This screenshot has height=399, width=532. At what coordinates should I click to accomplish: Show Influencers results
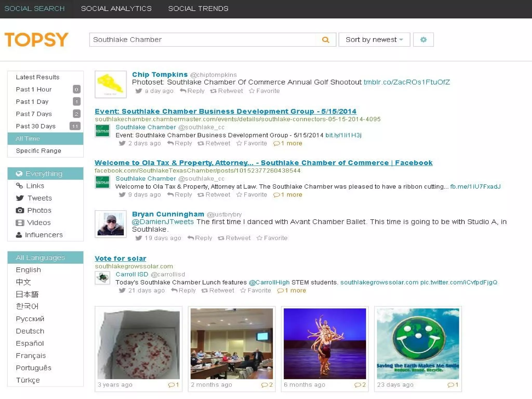coord(44,235)
